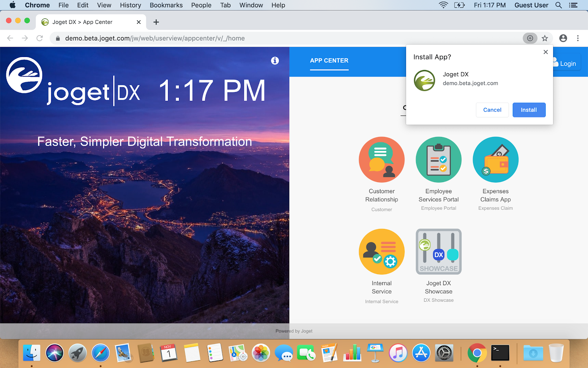Open the Expenses Claims App icon
This screenshot has height=368, width=588.
click(x=495, y=160)
